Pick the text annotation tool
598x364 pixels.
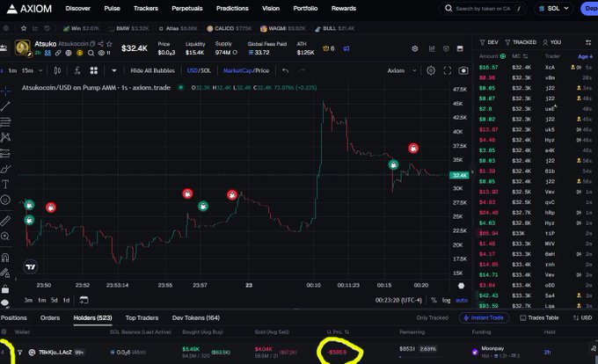[5, 185]
